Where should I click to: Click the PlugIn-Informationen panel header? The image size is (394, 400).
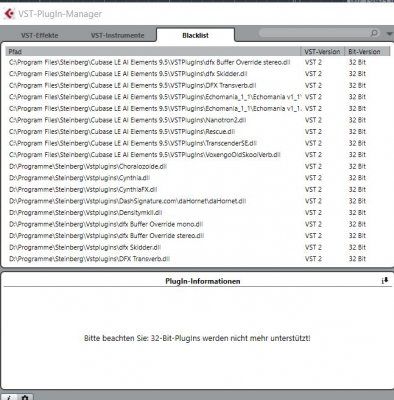[203, 281]
